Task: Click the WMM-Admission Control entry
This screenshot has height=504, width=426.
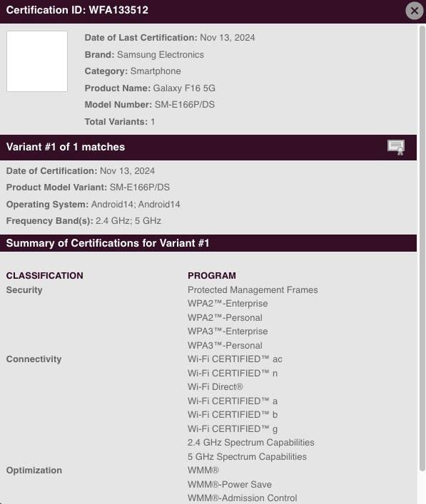Action: click(x=243, y=498)
